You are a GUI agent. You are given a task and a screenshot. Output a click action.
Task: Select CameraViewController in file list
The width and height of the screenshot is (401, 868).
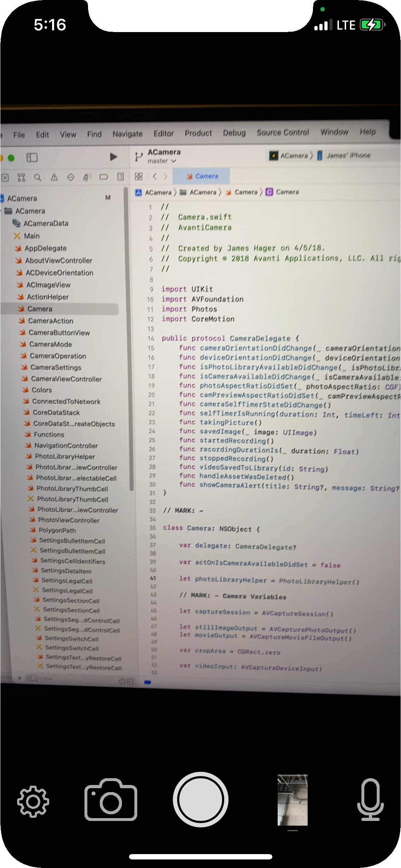pyautogui.click(x=66, y=379)
